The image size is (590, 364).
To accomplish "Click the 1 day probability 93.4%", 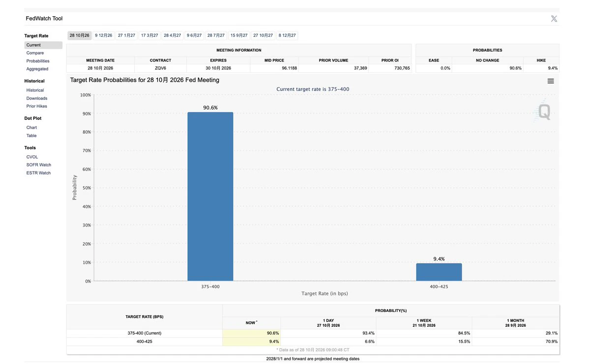I will [368, 333].
